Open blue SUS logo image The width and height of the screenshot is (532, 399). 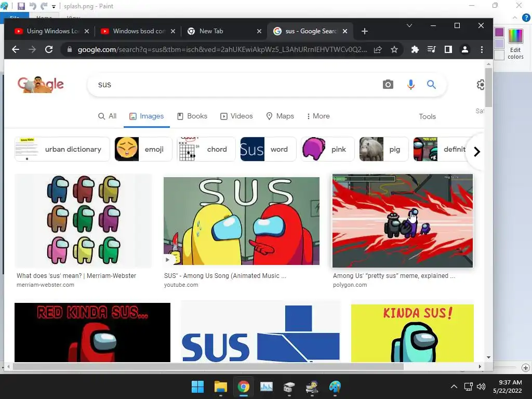(261, 332)
